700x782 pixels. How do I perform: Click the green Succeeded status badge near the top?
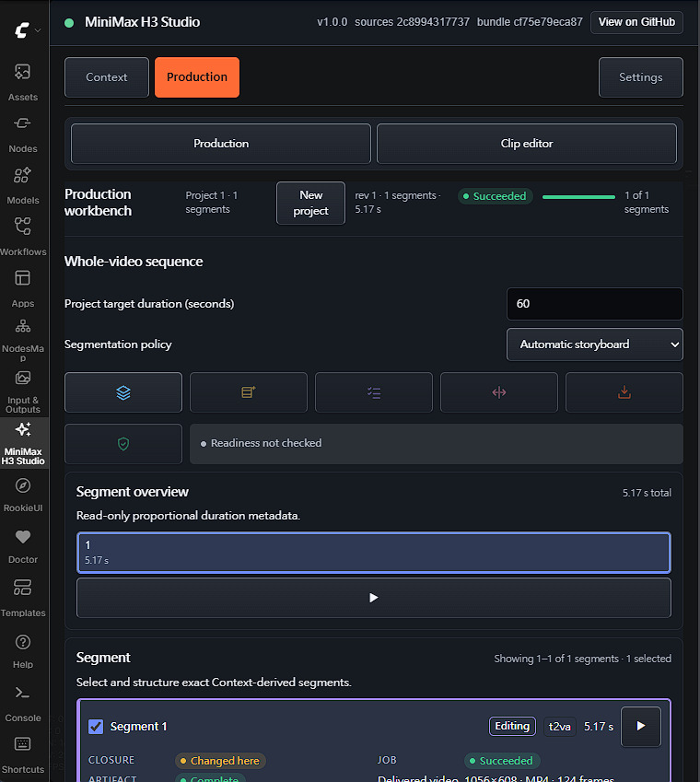496,196
